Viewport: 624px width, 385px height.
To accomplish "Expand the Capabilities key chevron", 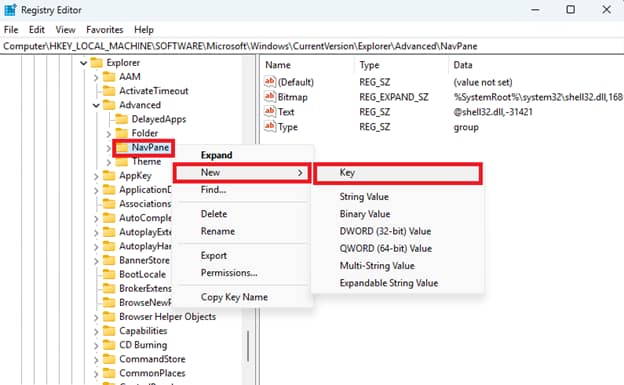I will (x=96, y=332).
